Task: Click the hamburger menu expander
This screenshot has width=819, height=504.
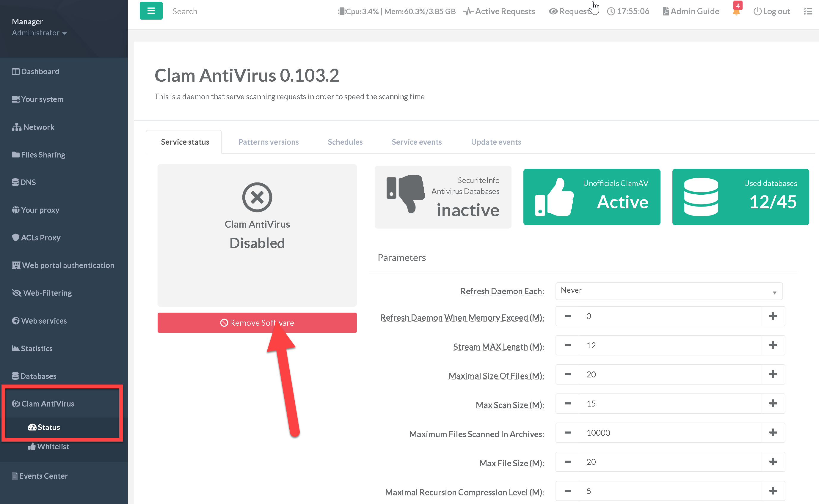Action: (150, 10)
